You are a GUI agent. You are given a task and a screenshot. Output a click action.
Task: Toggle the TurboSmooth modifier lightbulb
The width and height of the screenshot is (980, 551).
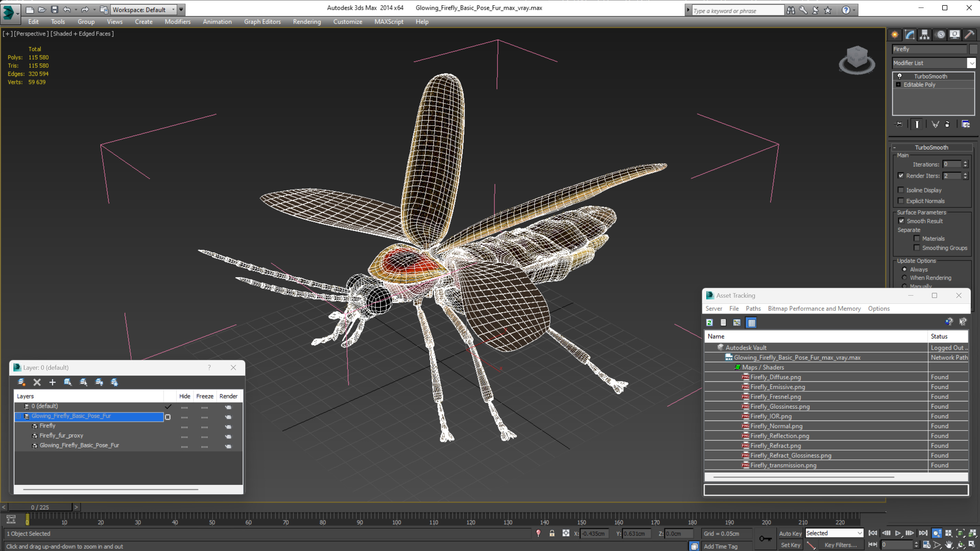click(900, 76)
